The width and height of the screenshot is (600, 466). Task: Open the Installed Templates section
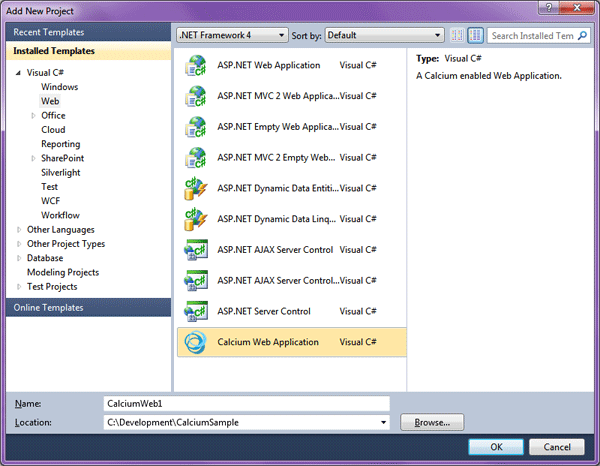tap(88, 51)
